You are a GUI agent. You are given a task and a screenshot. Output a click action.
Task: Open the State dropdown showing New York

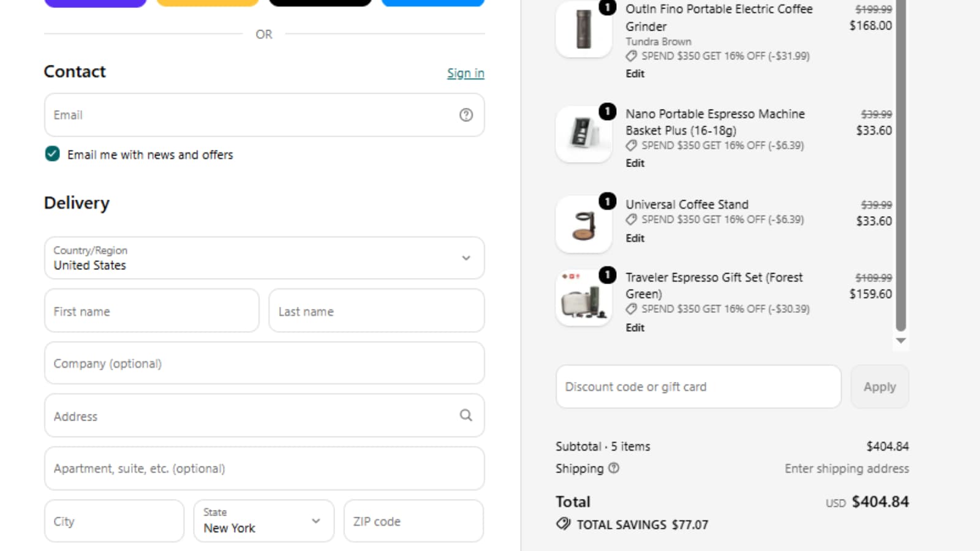point(264,521)
